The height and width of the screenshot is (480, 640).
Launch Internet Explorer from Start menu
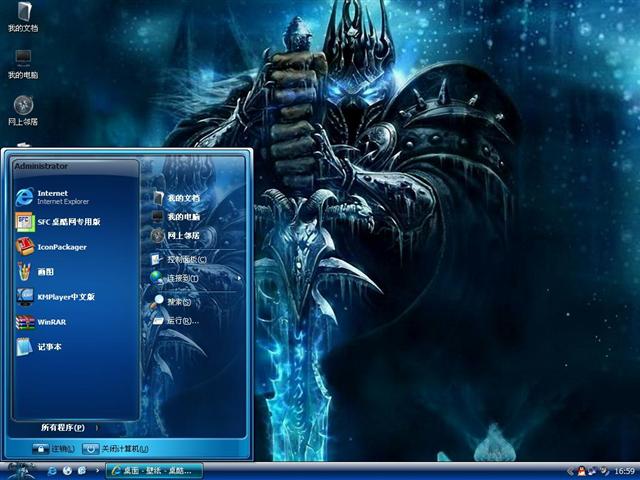tap(52, 197)
